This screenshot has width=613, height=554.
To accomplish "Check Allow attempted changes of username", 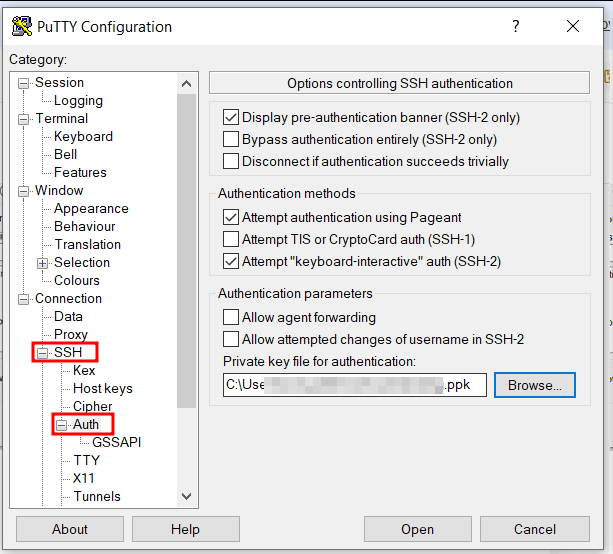I will tap(231, 339).
